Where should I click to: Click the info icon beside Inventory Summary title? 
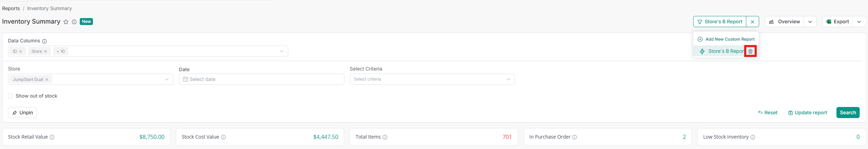[74, 22]
